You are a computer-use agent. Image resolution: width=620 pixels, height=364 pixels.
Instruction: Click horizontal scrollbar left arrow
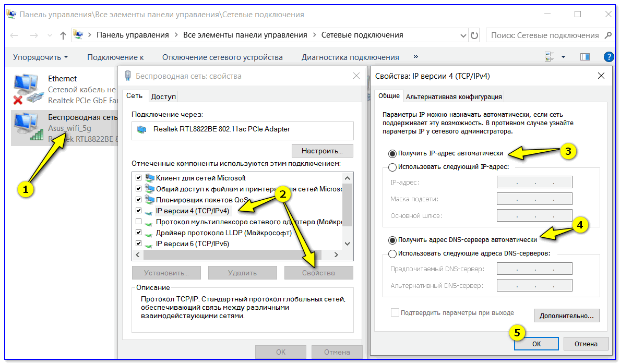point(138,255)
